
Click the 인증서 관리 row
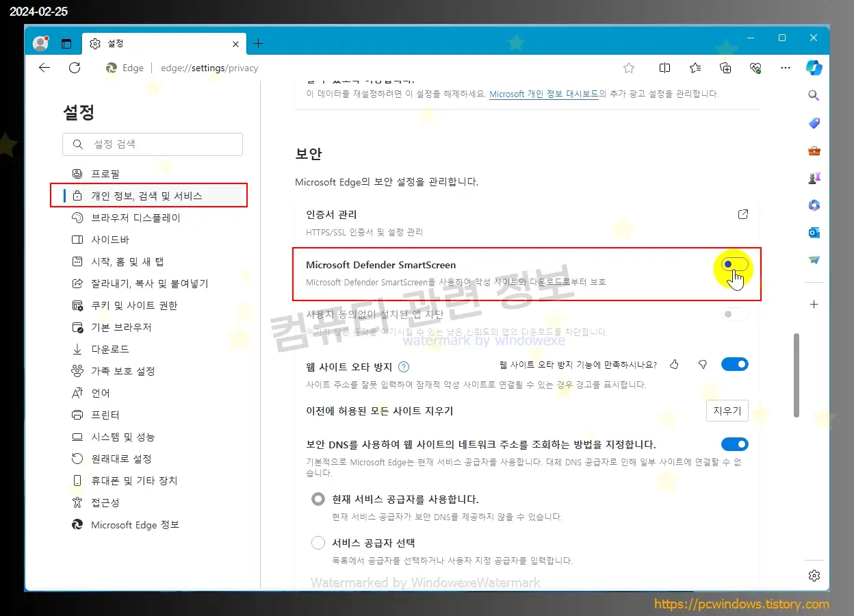click(x=527, y=222)
